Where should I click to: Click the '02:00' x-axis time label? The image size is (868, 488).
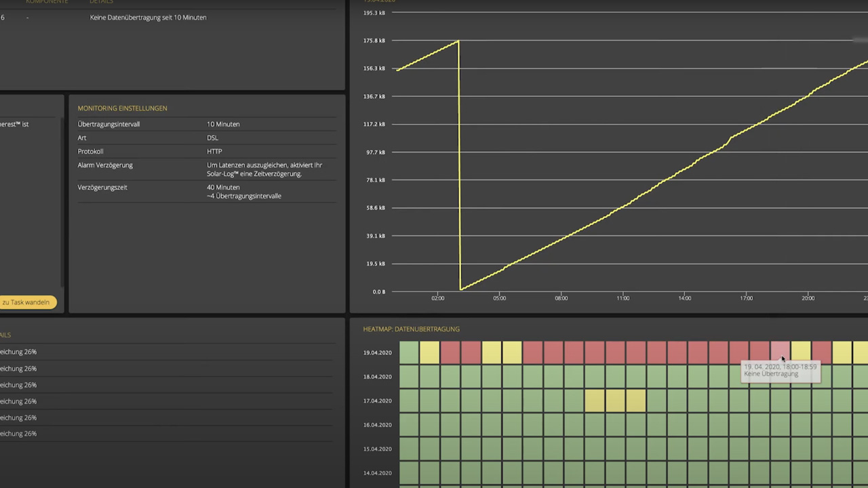point(438,298)
